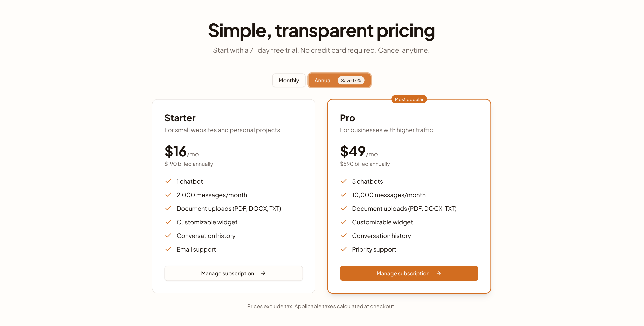Viewport: 644px width, 326px height.
Task: Switch billing to Annual
Action: (323, 80)
